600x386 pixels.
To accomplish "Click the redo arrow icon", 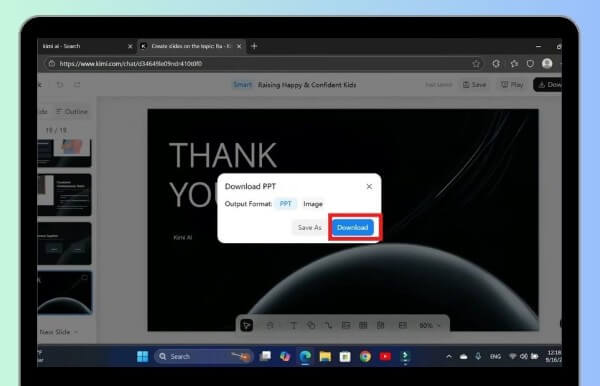I will tap(77, 85).
